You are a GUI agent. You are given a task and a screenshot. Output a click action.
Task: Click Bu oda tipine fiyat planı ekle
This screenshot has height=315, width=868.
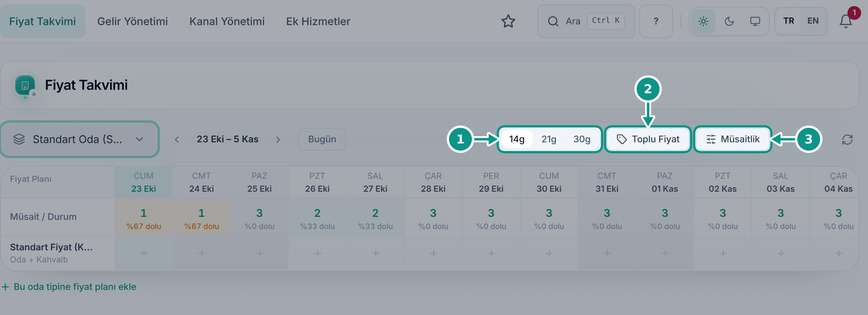[x=69, y=287]
